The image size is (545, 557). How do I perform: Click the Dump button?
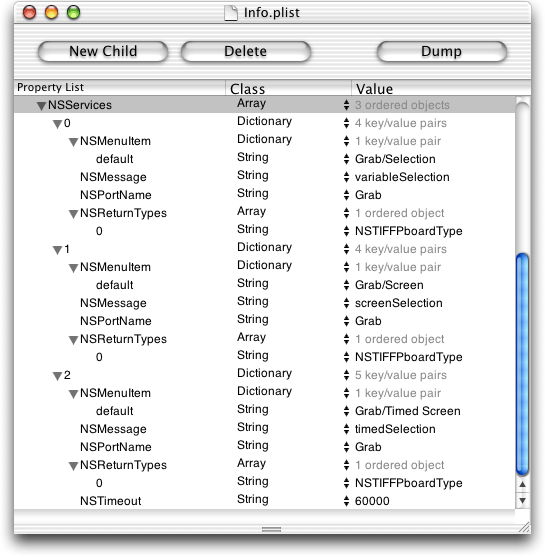pyautogui.click(x=441, y=52)
